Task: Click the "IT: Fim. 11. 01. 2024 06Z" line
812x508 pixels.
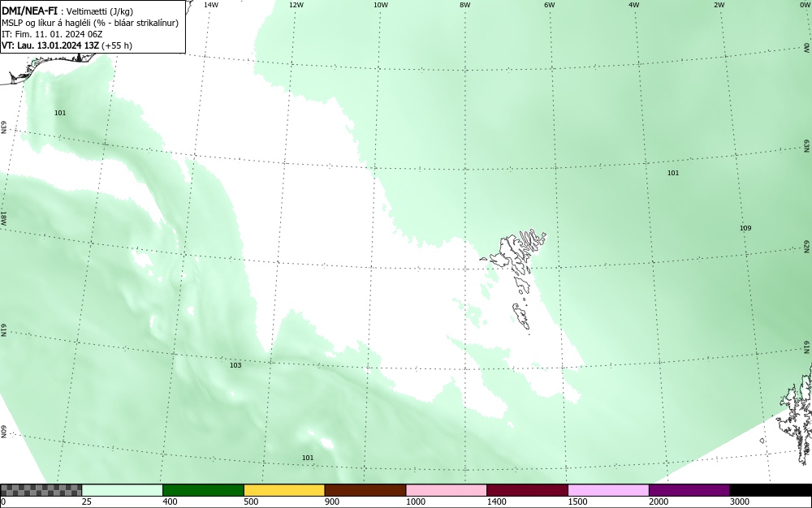Action: pyautogui.click(x=52, y=34)
